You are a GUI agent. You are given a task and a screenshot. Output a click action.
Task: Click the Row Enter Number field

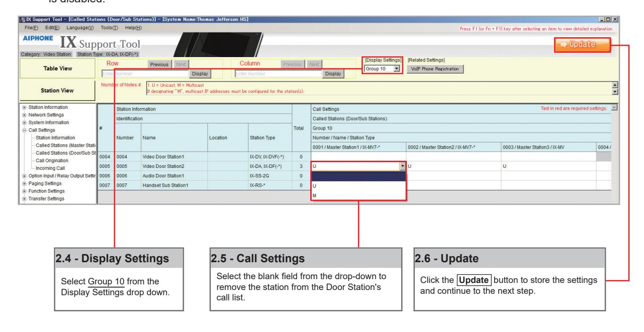(145, 74)
